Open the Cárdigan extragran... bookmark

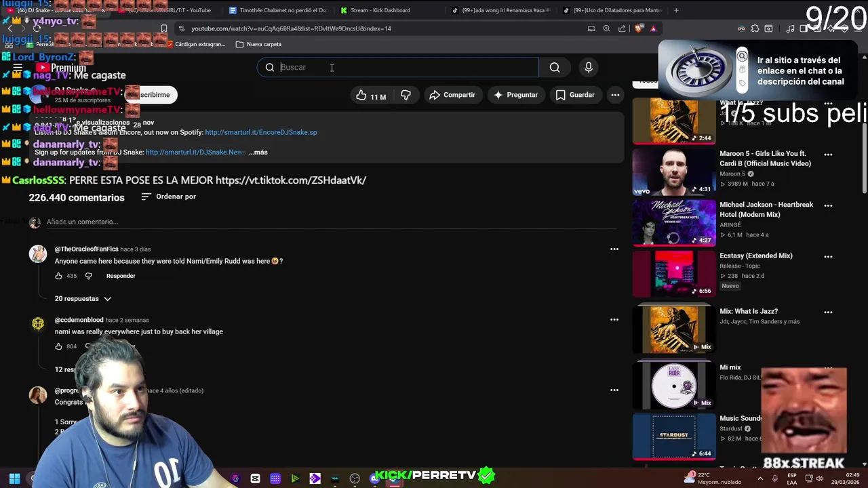click(x=195, y=44)
